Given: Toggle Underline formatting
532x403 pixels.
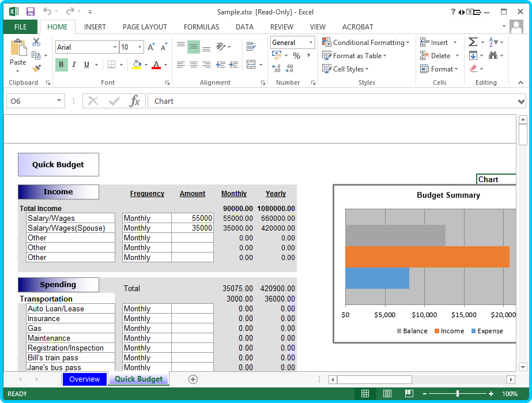Looking at the screenshot, I should [x=87, y=65].
